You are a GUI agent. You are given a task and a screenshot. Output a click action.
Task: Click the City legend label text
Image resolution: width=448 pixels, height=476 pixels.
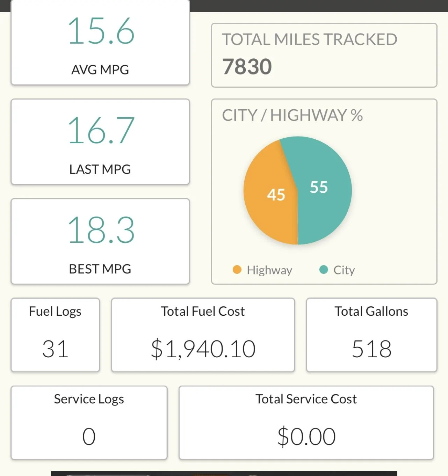tap(344, 270)
